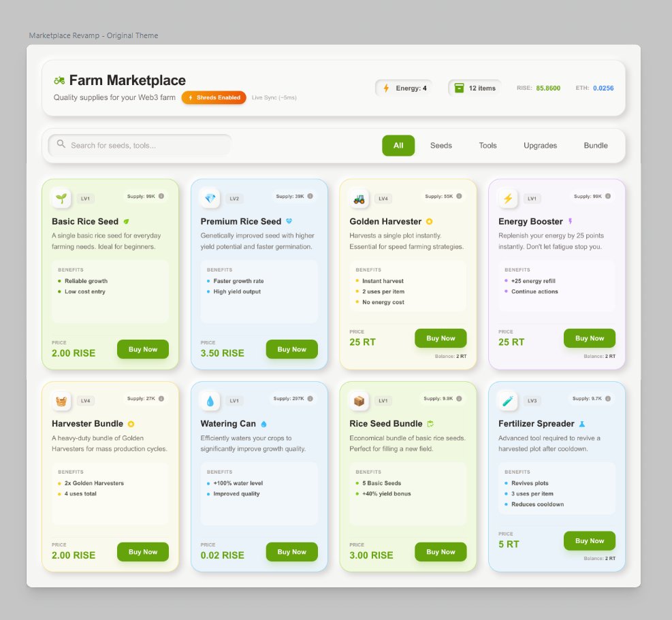The image size is (672, 620).
Task: Open supply info icon for Harvester Bundle
Action: [161, 399]
